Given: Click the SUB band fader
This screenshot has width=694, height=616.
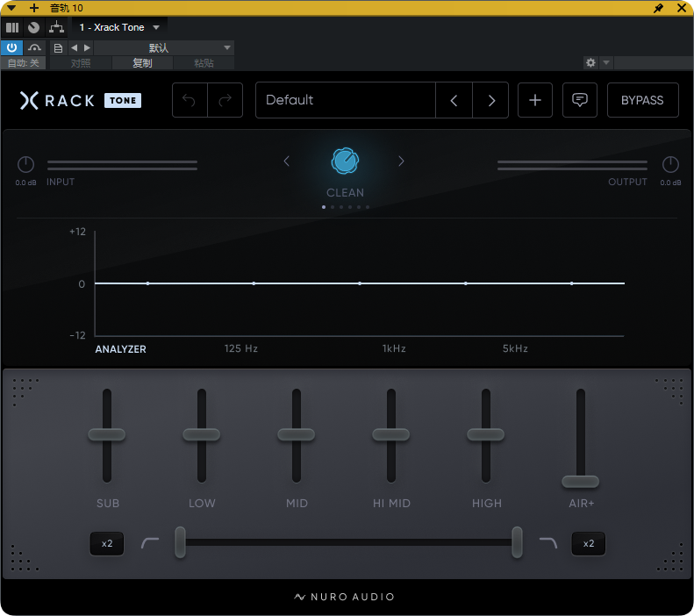Looking at the screenshot, I should coord(107,434).
